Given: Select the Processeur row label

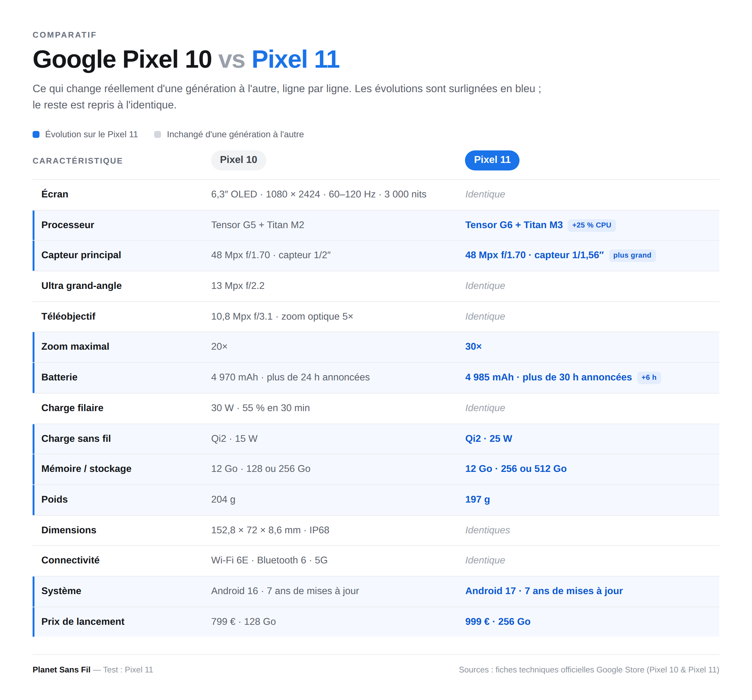Looking at the screenshot, I should pos(68,225).
